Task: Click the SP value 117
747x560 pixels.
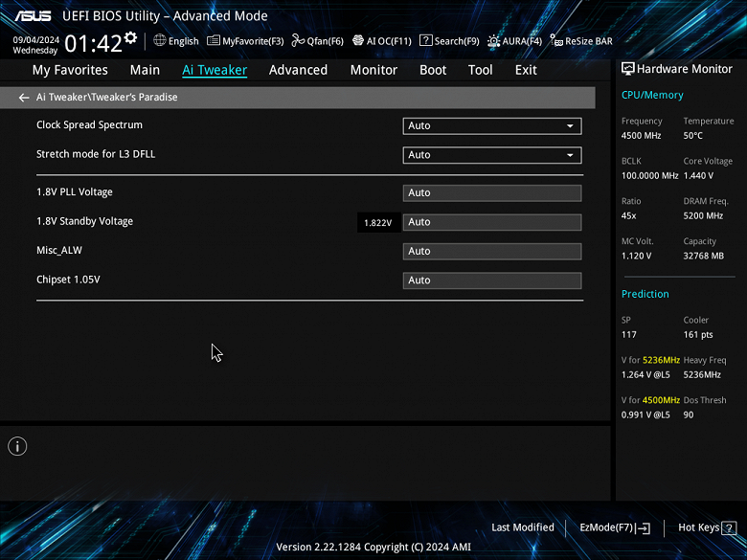Action: point(629,335)
